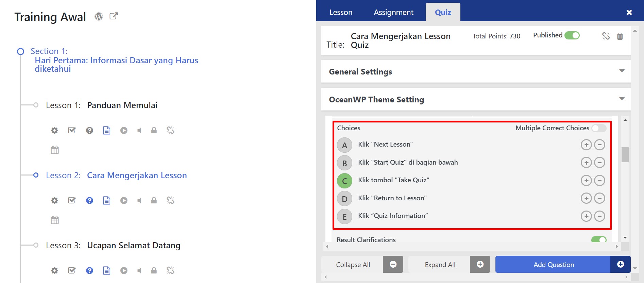Click Lesson 1 video play icon
The image size is (644, 283).
click(x=124, y=130)
